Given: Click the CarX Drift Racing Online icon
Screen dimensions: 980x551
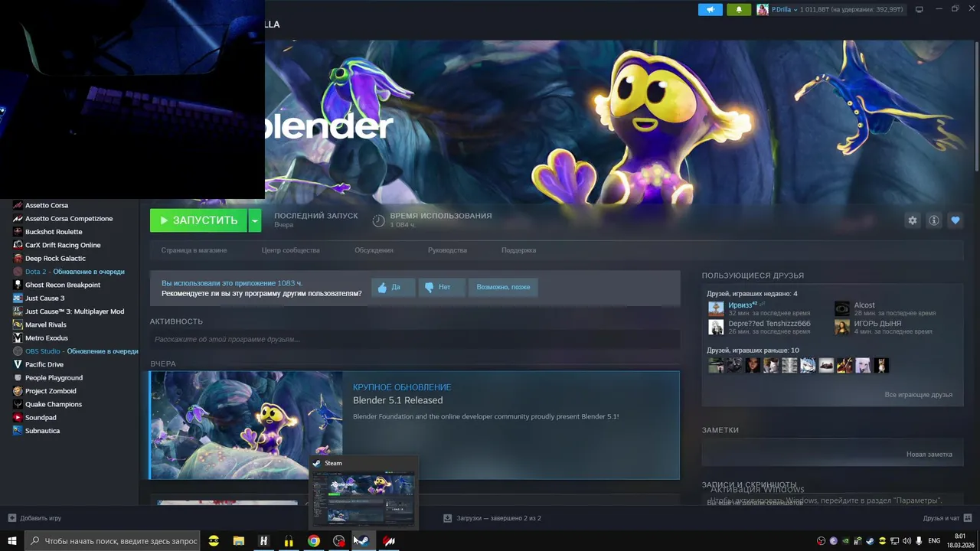Looking at the screenshot, I should [x=18, y=245].
